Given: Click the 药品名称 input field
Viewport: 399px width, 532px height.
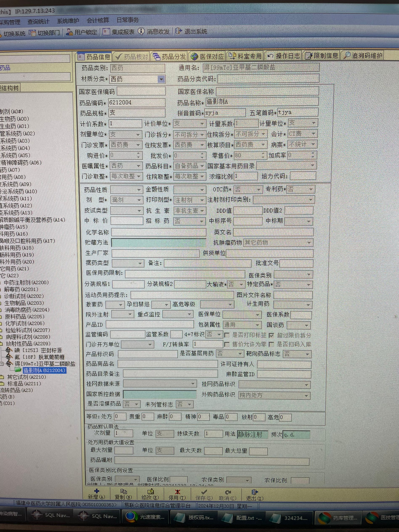Looking at the screenshot, I should pos(262,101).
